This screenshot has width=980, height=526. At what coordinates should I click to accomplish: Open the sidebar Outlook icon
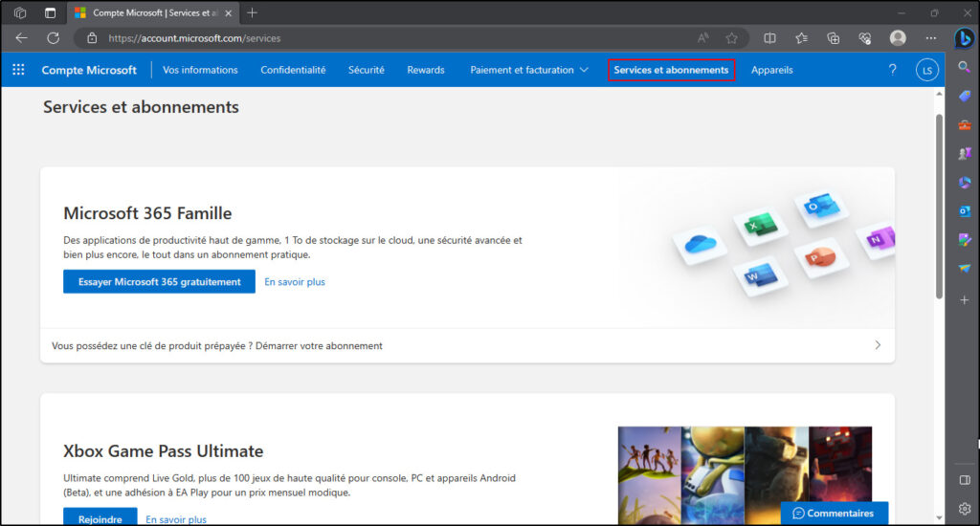(965, 211)
